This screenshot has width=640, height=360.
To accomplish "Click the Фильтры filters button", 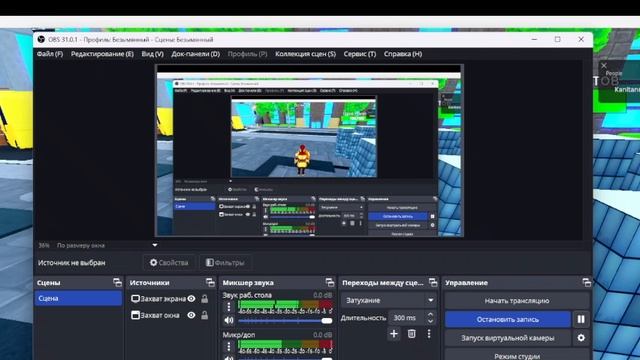I will pyautogui.click(x=225, y=262).
